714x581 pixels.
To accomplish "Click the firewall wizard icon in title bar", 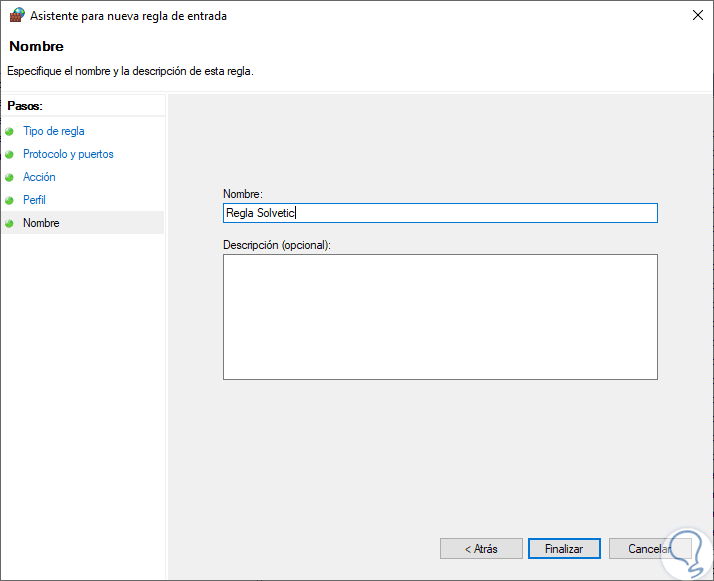I will [x=16, y=15].
